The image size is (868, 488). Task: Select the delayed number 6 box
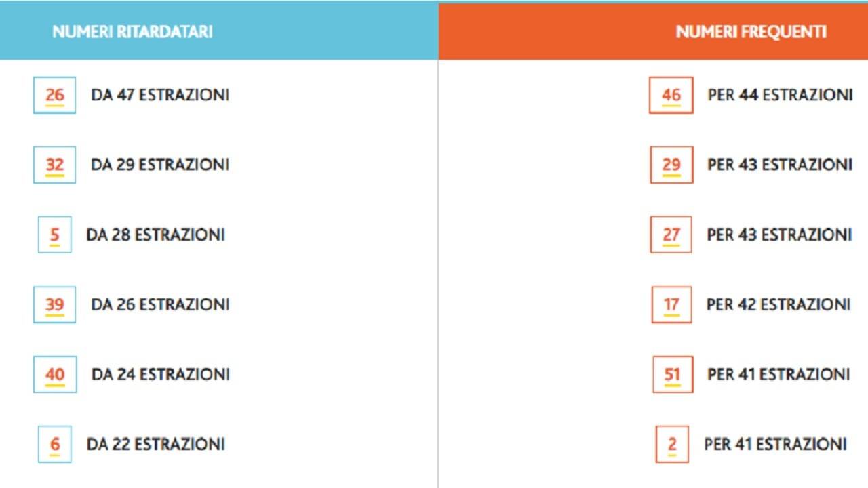tap(55, 444)
